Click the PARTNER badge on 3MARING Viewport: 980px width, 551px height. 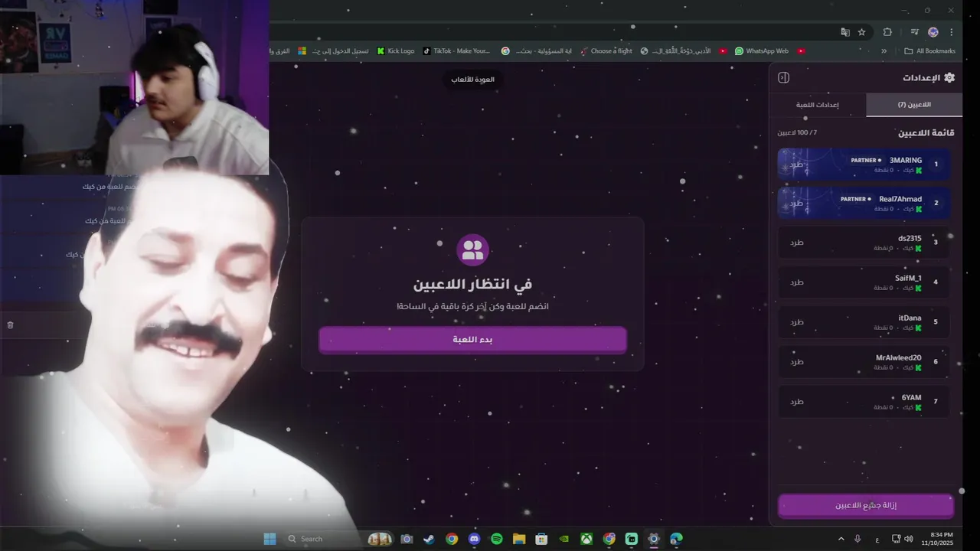(866, 161)
